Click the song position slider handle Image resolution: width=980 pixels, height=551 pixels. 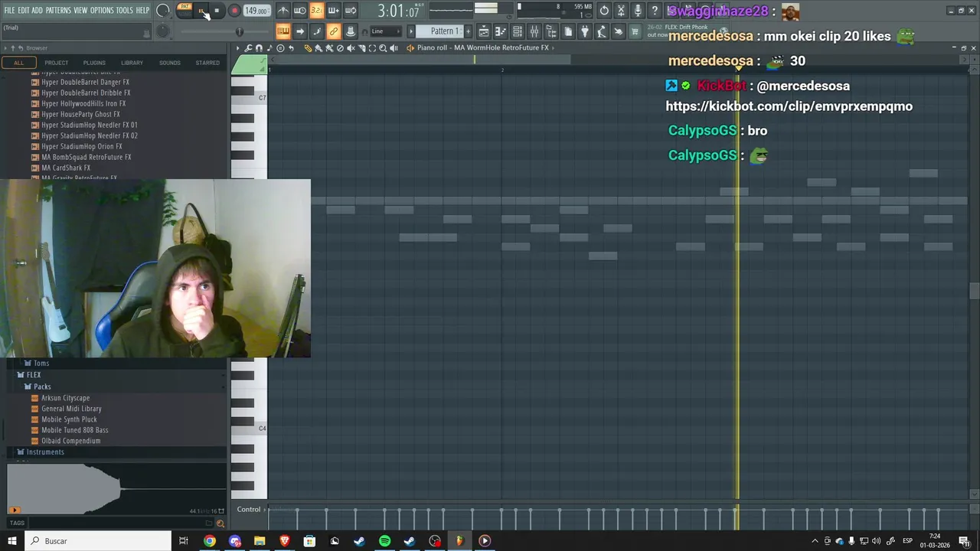239,31
